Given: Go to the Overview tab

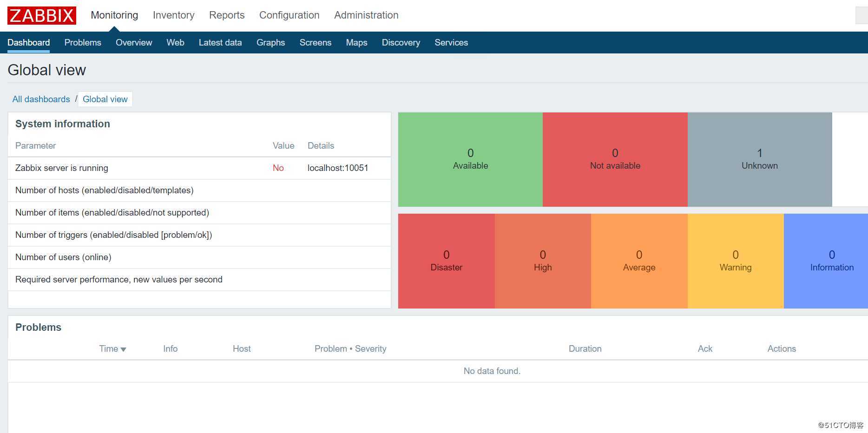Looking at the screenshot, I should coord(134,42).
